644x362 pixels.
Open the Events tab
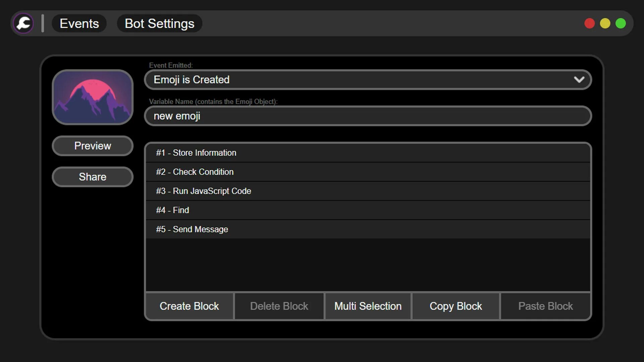click(x=79, y=23)
